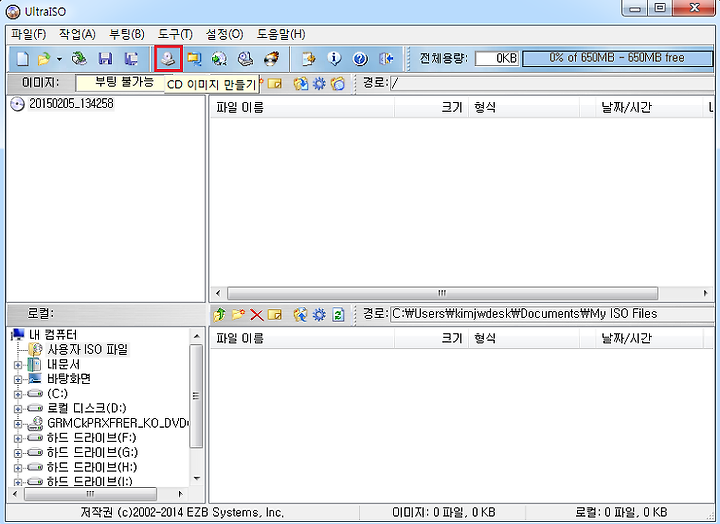Expand the GRMCkPRXFRER_KO_DVD drive node
The height and width of the screenshot is (524, 720).
(x=18, y=424)
